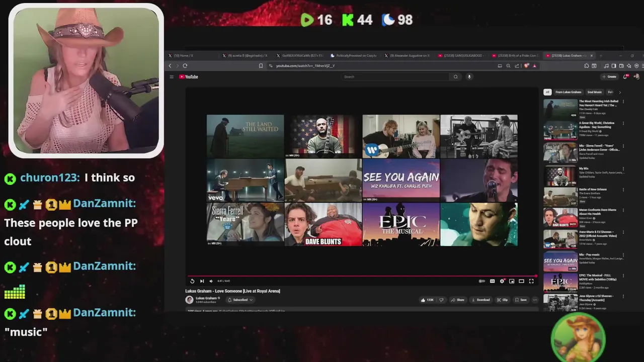Play Sierra Ferrell Years end-screen thumbnail

coord(245,224)
